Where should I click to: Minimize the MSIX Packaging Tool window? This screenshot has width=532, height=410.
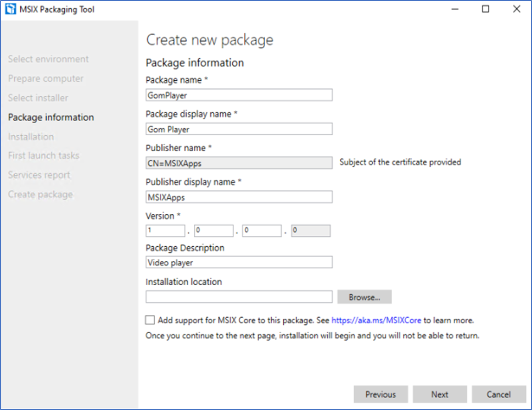pyautogui.click(x=455, y=9)
